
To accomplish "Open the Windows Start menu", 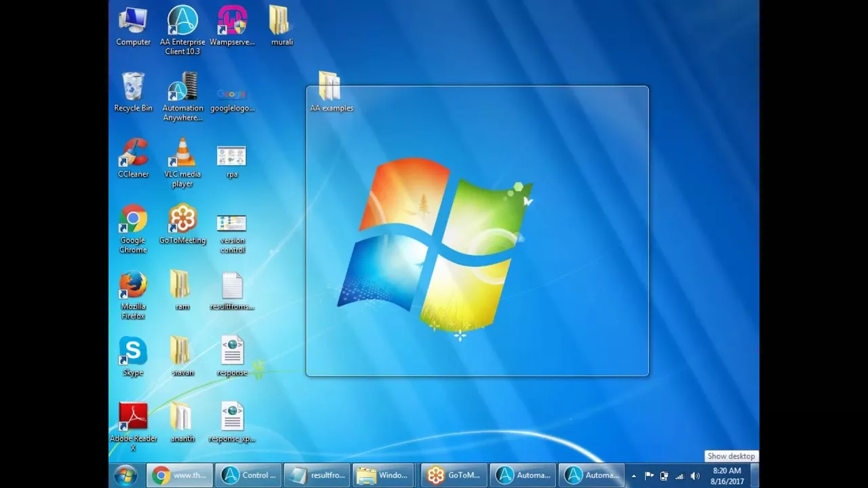I will point(125,475).
